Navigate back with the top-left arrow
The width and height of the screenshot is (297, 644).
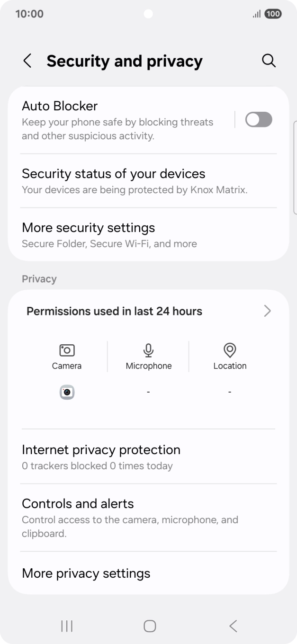coord(27,61)
